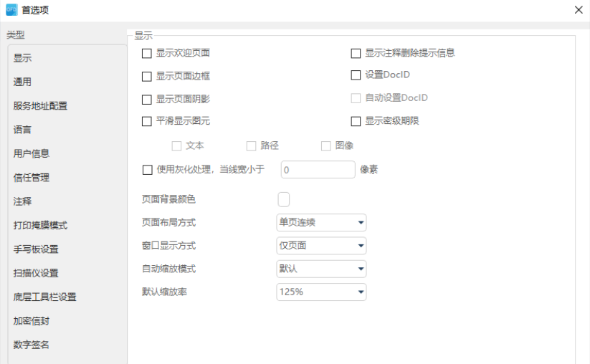This screenshot has width=590, height=364.
Task: Expand 窗口显示方式 dropdown showing 仅页面
Action: 321,246
